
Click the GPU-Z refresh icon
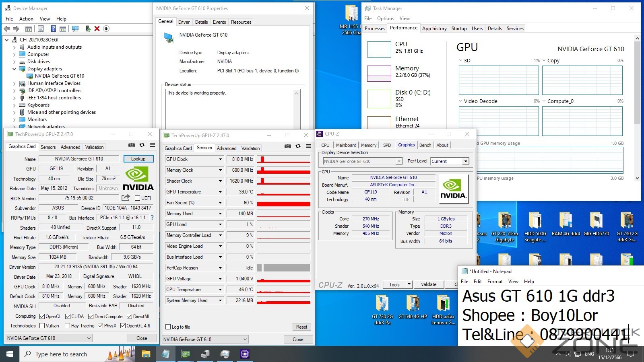(x=142, y=145)
